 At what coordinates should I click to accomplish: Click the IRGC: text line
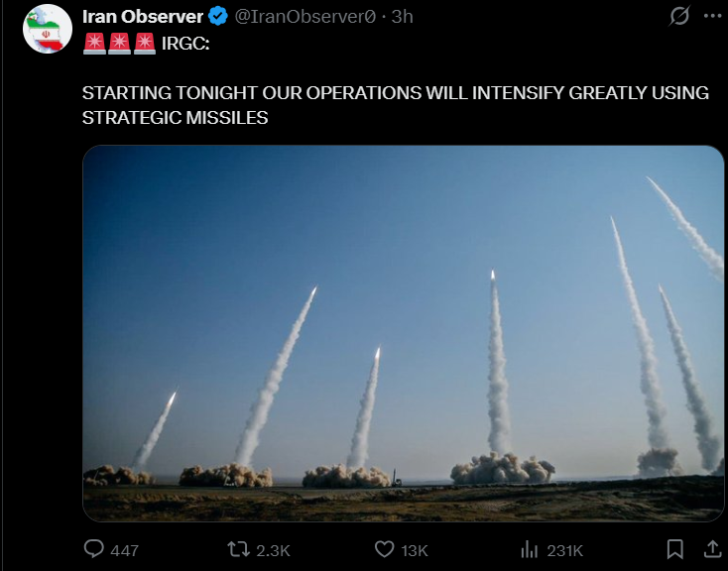pos(185,44)
